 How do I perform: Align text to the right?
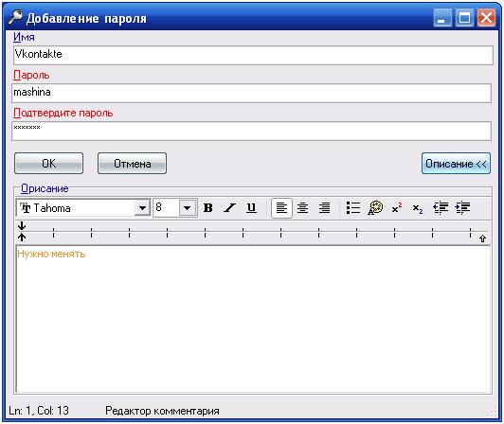click(325, 208)
